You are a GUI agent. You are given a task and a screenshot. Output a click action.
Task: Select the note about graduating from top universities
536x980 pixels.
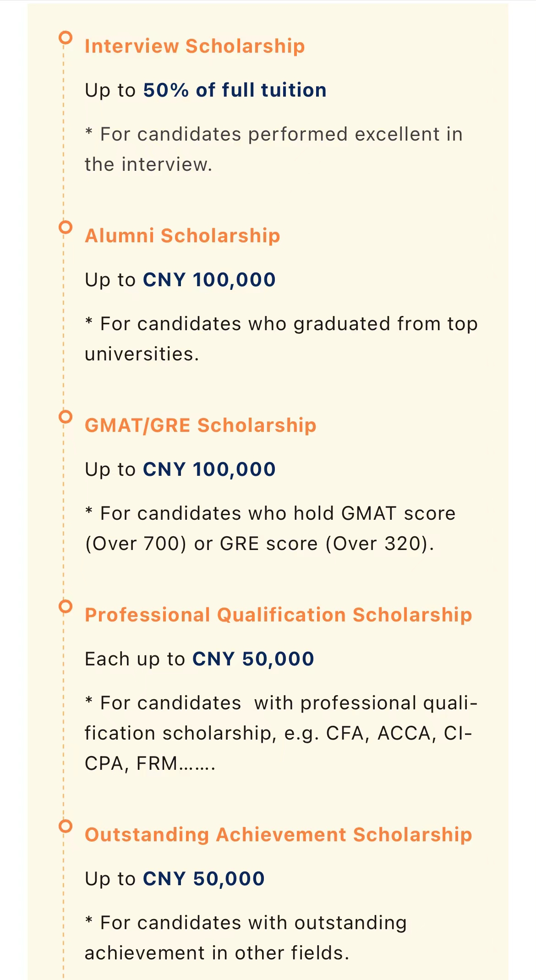[281, 339]
